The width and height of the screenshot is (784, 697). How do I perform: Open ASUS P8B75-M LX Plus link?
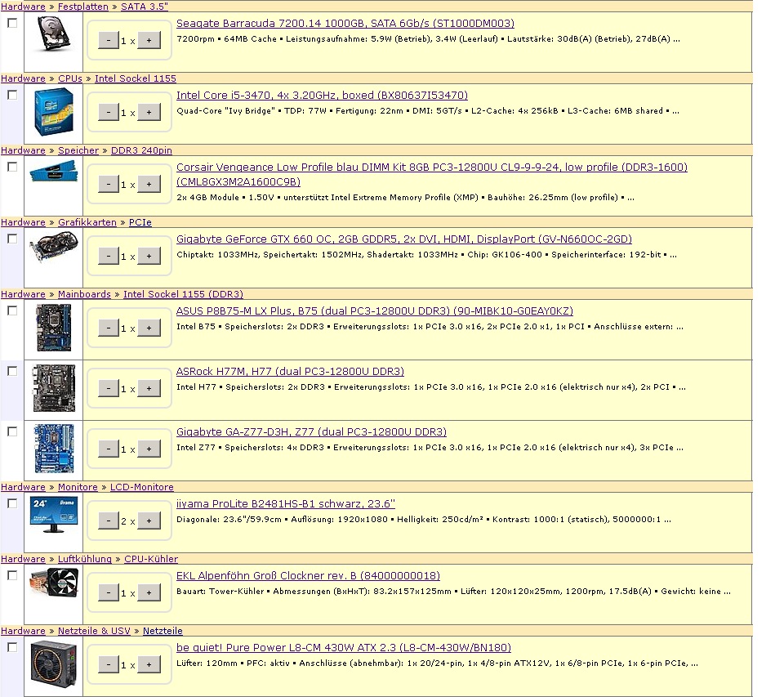point(375,311)
